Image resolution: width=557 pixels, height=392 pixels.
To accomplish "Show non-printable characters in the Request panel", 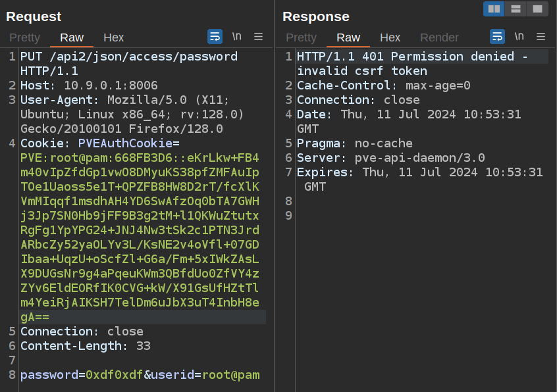I will pos(236,37).
